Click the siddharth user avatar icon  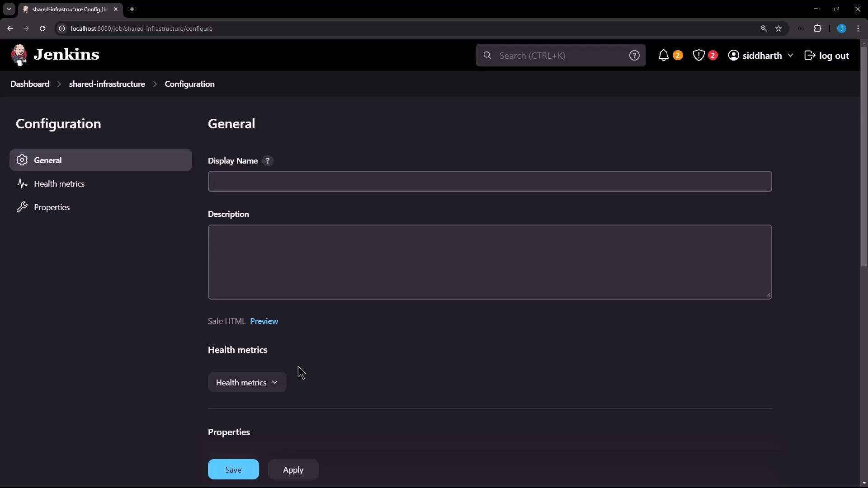(x=733, y=55)
